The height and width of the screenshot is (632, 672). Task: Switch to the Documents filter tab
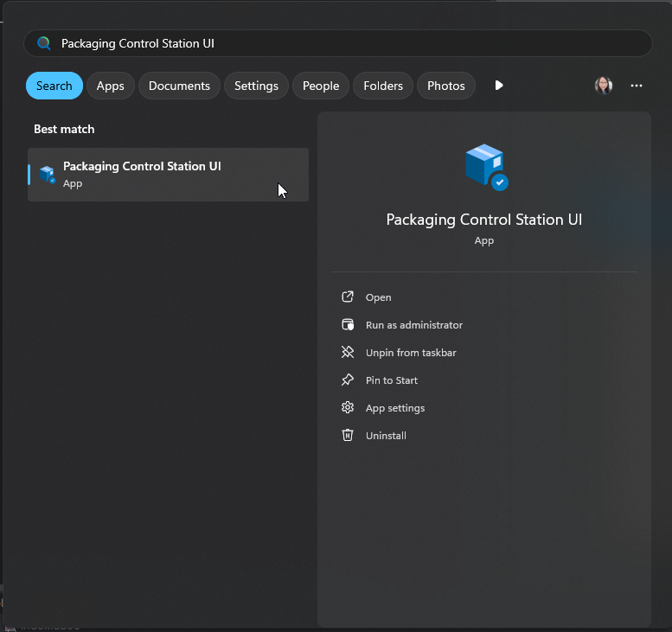point(179,86)
